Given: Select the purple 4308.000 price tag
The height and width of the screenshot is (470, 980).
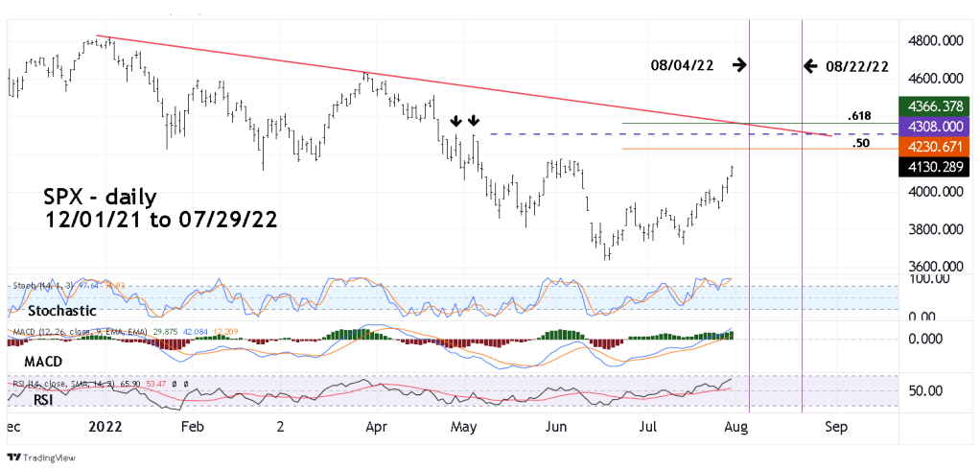Looking at the screenshot, I should click(x=936, y=127).
